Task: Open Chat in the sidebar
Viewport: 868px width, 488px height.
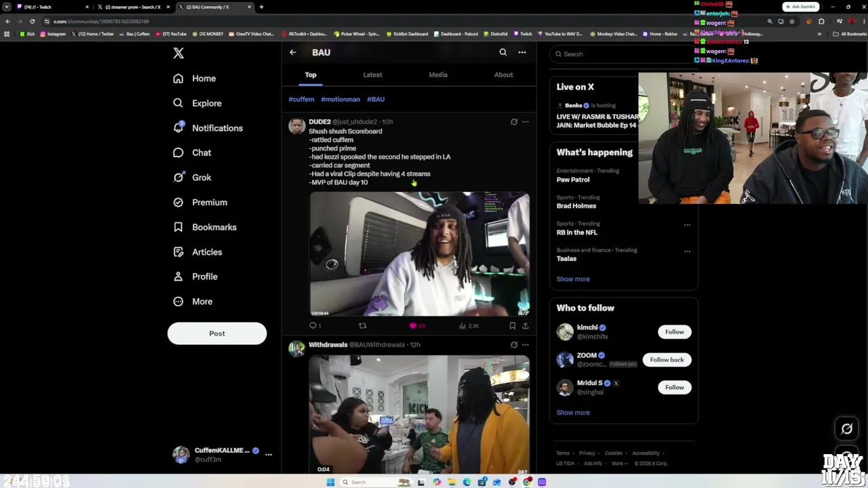Action: tap(192, 152)
